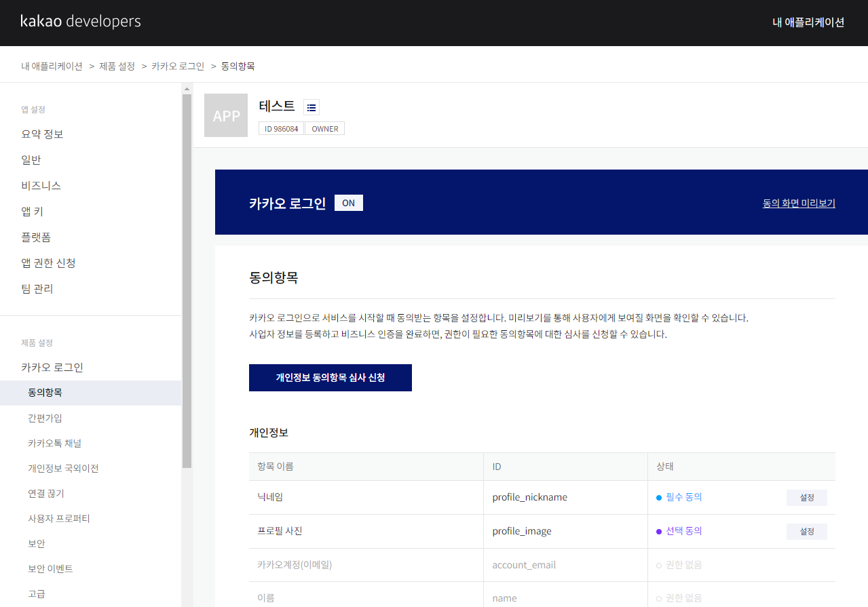The image size is (868, 607).
Task: Click the 카카오계정(이메일) row name
Action: point(295,565)
